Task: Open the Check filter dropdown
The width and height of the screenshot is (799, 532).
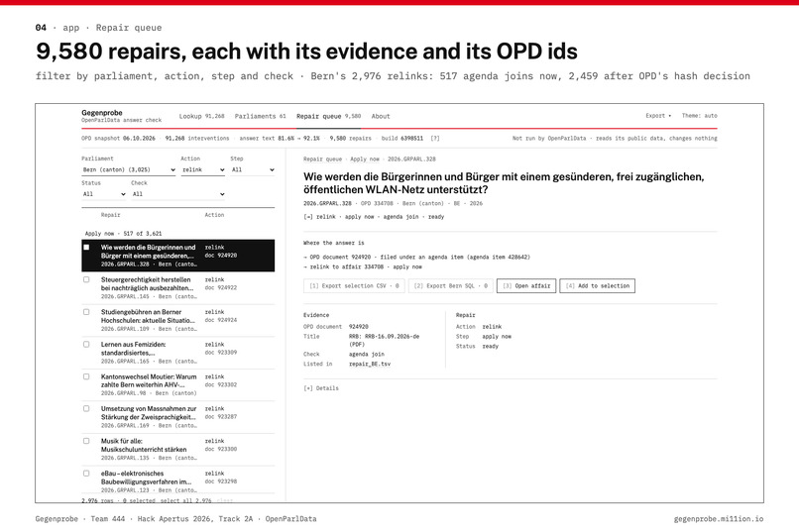Action: 177,194
